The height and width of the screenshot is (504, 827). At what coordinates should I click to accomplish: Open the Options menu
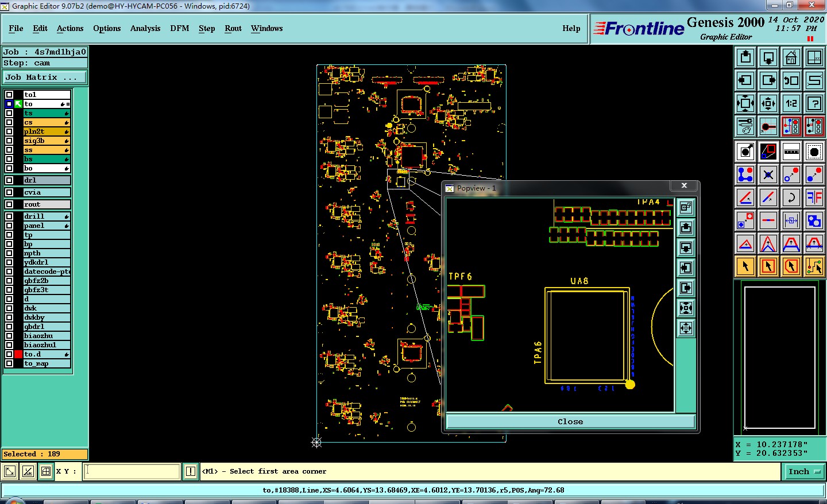[x=107, y=29]
